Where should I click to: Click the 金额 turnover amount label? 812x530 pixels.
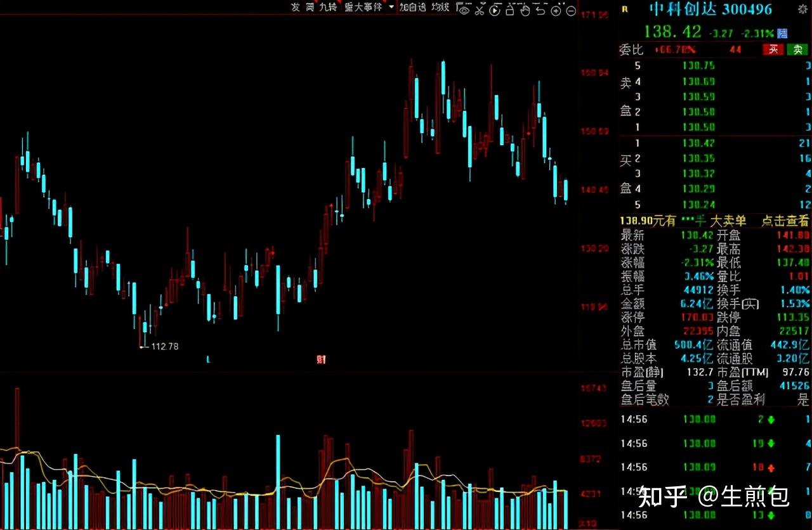click(x=632, y=304)
